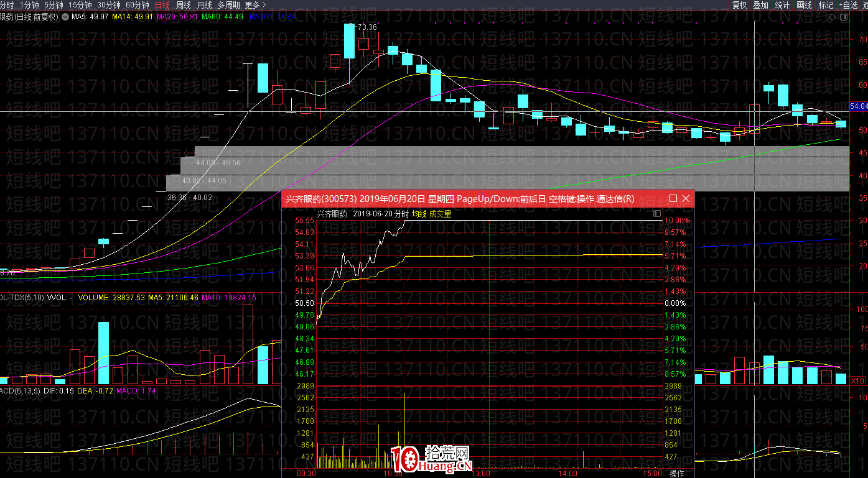Click the 54.04 current price tag
Screen dimensions: 868x478
click(859, 106)
